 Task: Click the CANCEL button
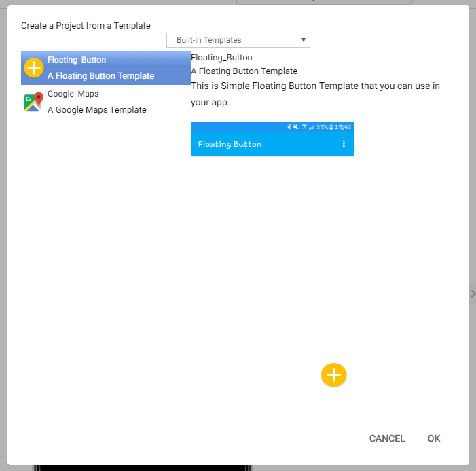(387, 438)
